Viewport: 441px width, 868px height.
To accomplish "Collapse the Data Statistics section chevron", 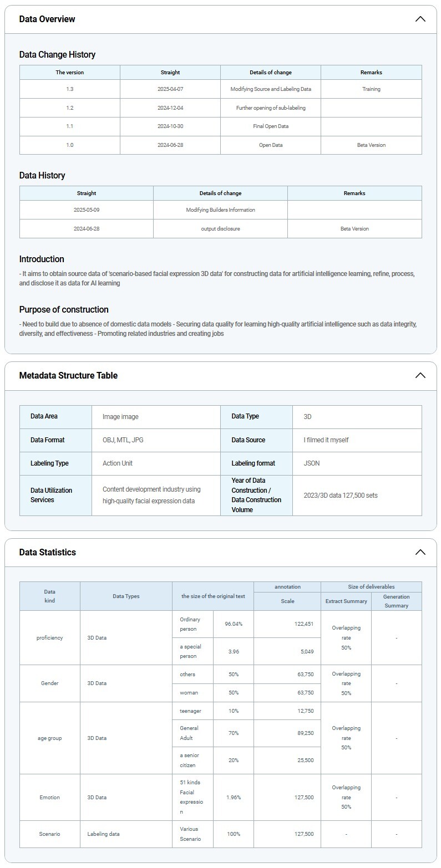I will 420,553.
